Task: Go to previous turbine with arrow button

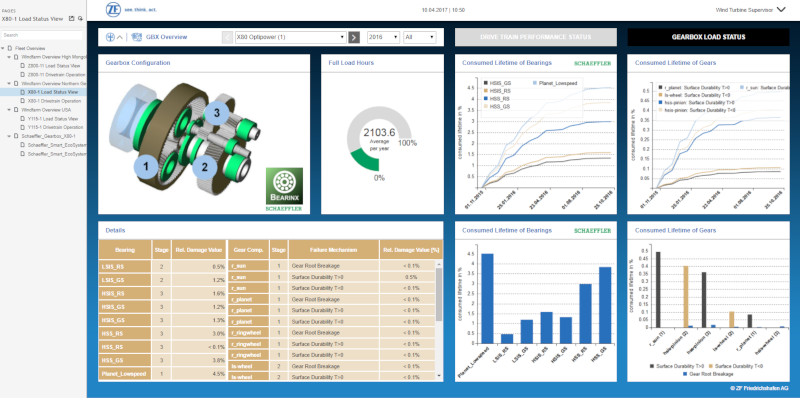Action: tap(226, 37)
